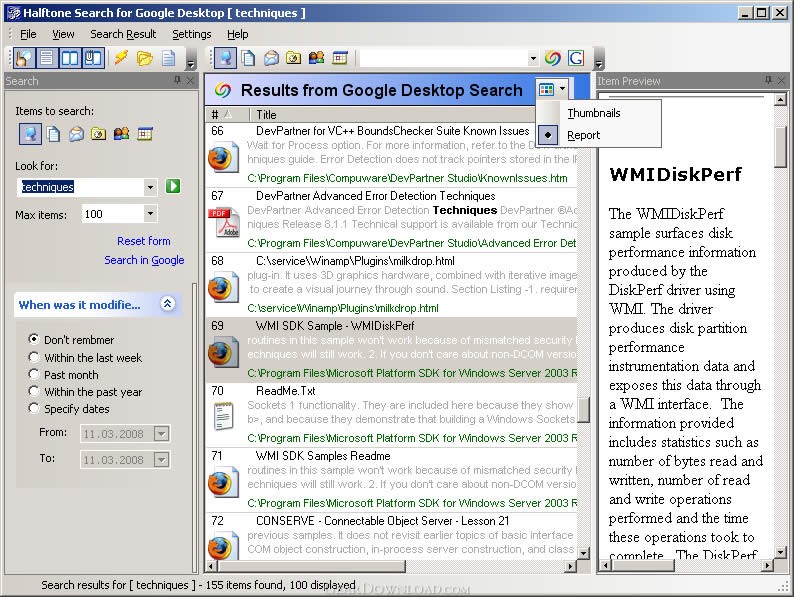The width and height of the screenshot is (794, 597).
Task: Open the File menu
Action: 28,34
